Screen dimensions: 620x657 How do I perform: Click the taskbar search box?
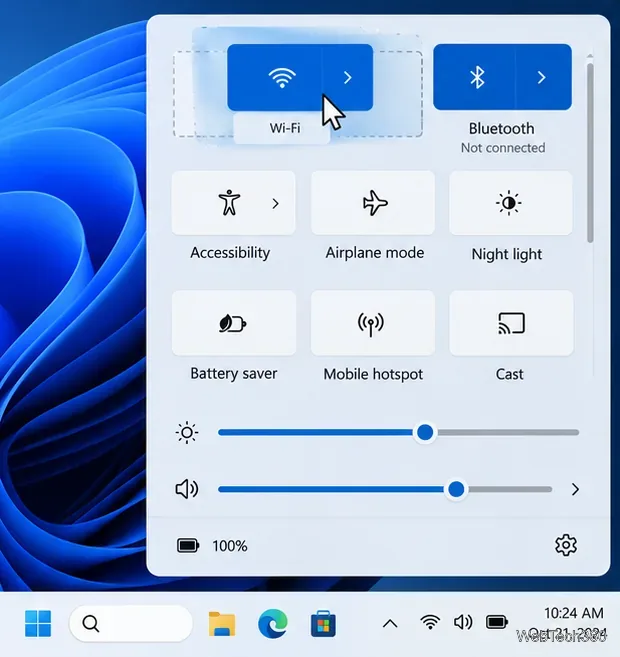pos(131,623)
